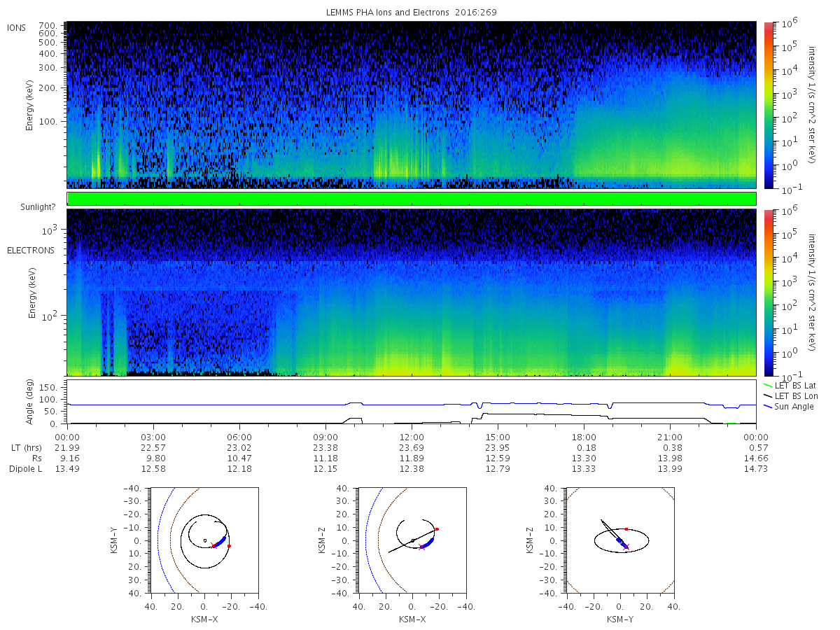The width and height of the screenshot is (840, 630).
Task: Click the red endpoint marker in KSM-X/KSM-Y plot
Action: coord(229,546)
